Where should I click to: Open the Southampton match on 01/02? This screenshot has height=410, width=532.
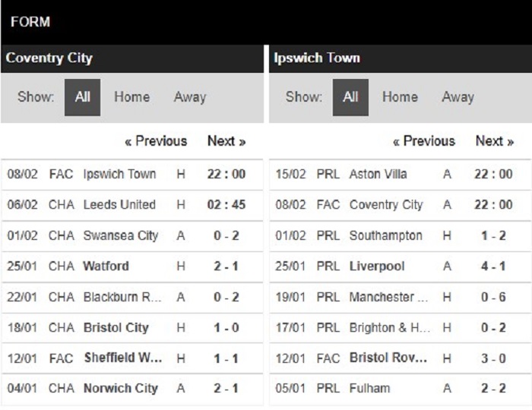[401, 236]
